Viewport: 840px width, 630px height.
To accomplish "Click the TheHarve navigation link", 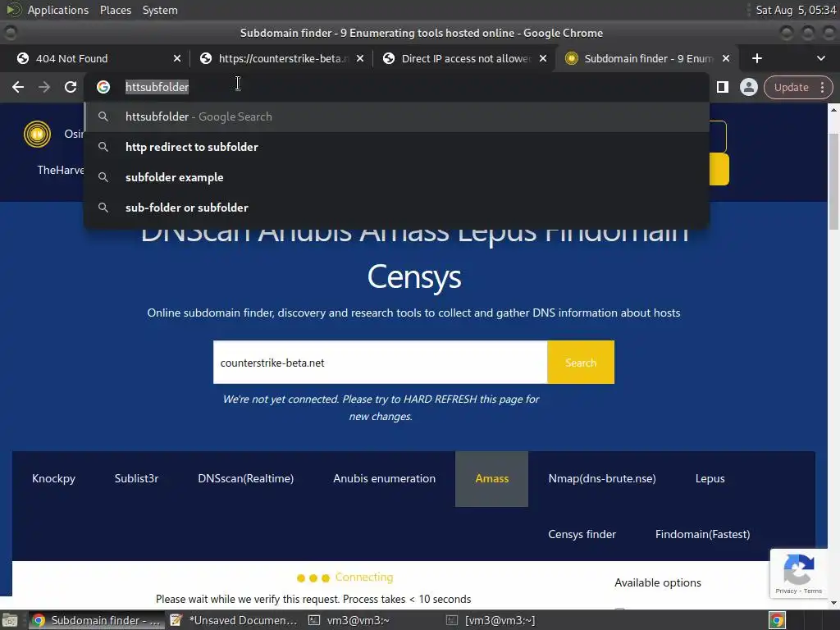I will tap(61, 170).
